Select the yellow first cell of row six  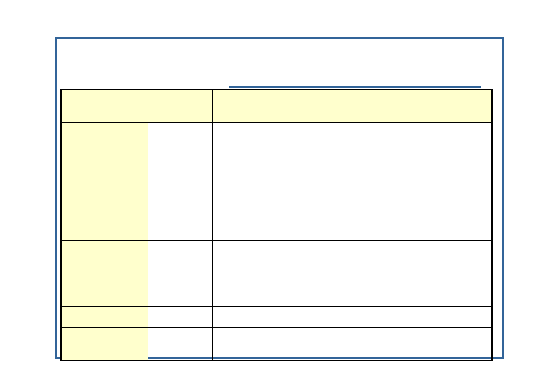tap(104, 229)
